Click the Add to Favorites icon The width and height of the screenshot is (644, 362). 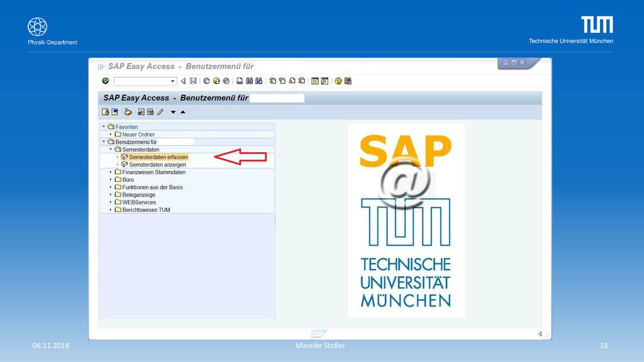(x=141, y=112)
